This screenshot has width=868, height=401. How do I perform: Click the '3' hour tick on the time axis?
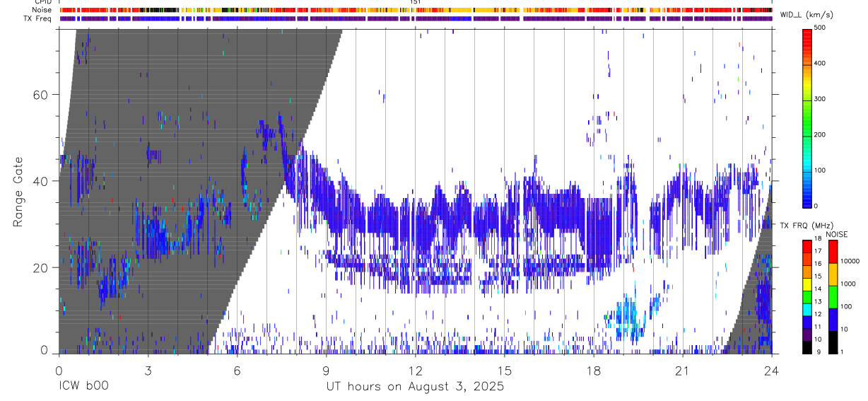coord(148,371)
